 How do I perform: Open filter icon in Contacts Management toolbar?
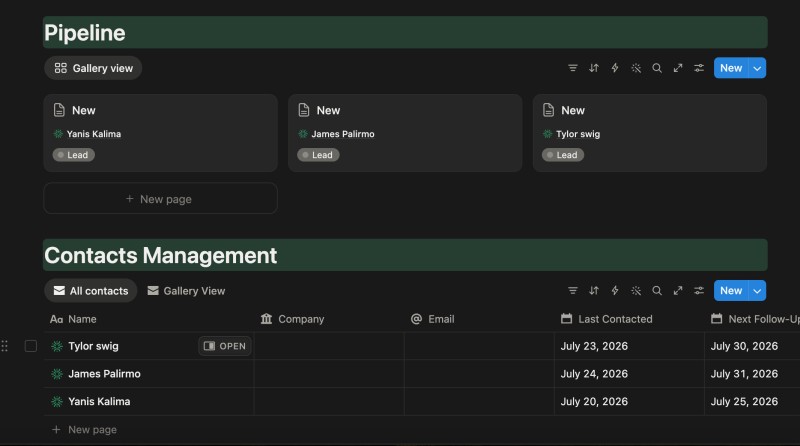point(572,290)
